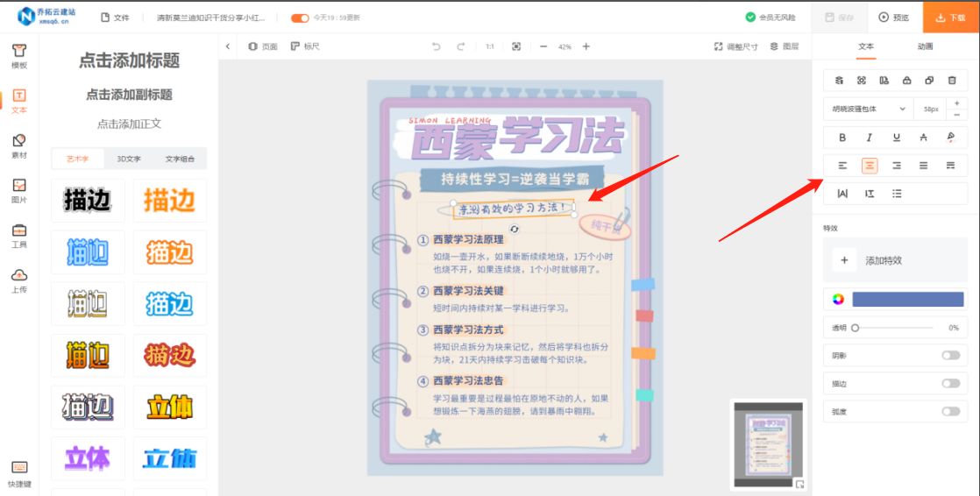The image size is (980, 496).
Task: Open 调整尺寸 resize option
Action: [735, 46]
